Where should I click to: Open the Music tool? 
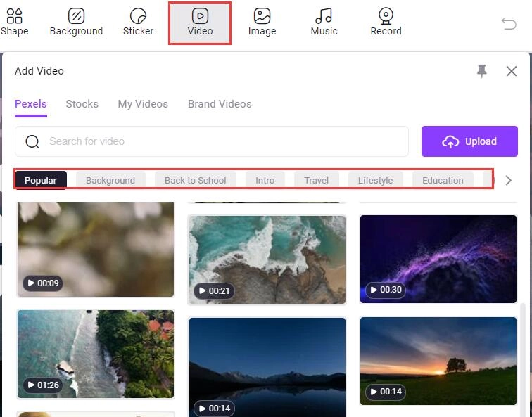[324, 22]
